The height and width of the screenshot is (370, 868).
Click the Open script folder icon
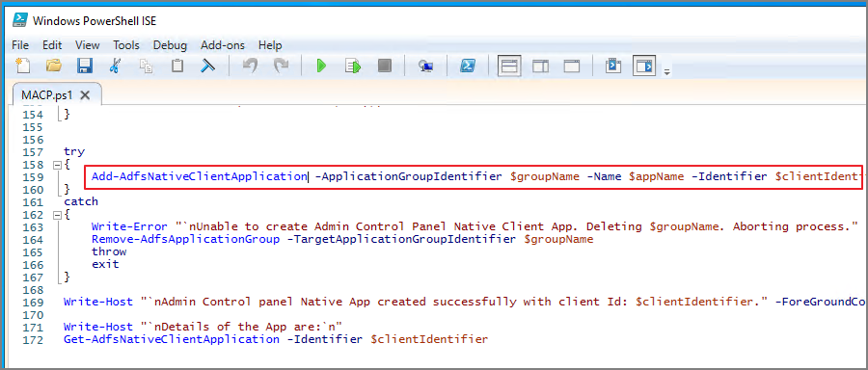pos(54,66)
